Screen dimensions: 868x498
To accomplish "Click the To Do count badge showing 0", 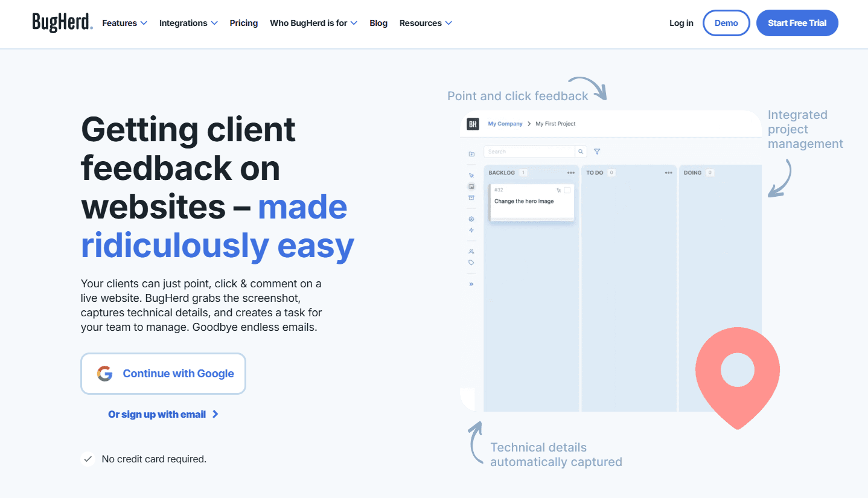I will click(x=611, y=173).
